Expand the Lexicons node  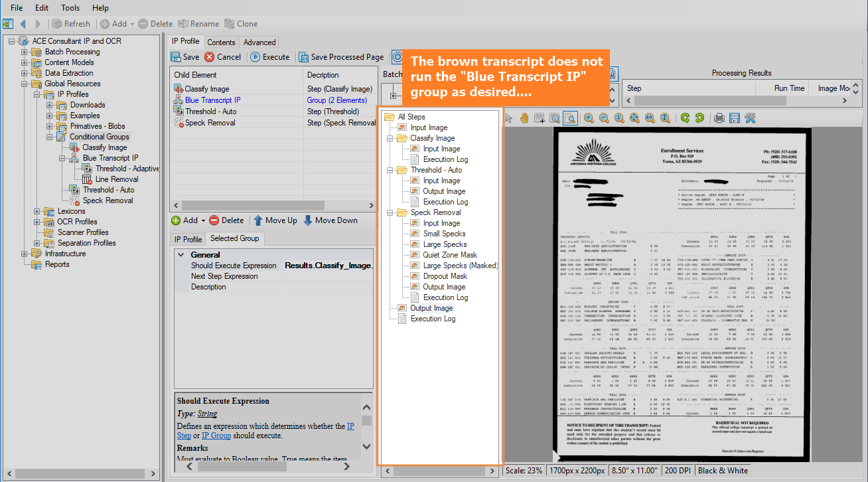37,211
